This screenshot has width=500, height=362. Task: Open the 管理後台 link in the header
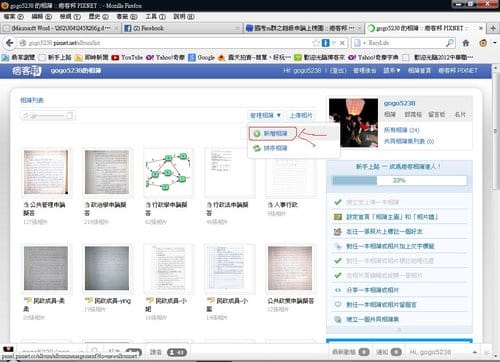pos(365,71)
